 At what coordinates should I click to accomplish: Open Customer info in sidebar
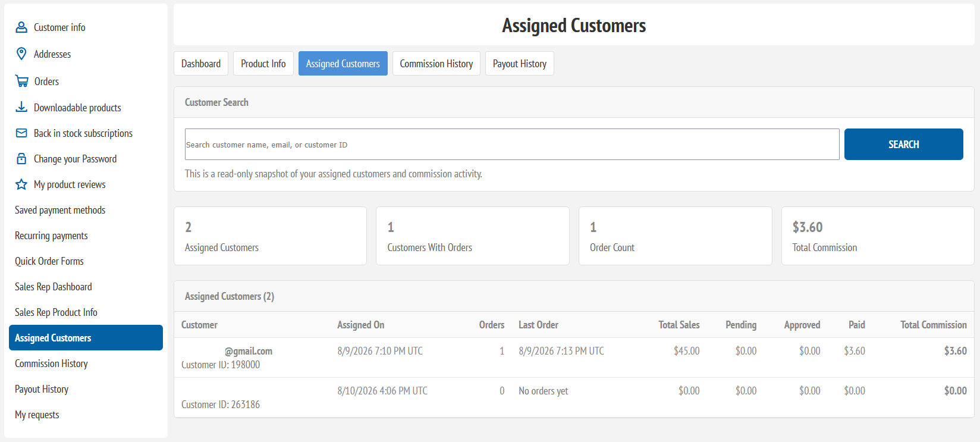point(59,27)
